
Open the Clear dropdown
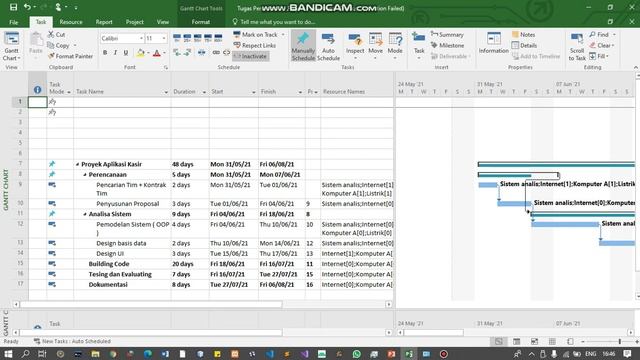click(602, 45)
